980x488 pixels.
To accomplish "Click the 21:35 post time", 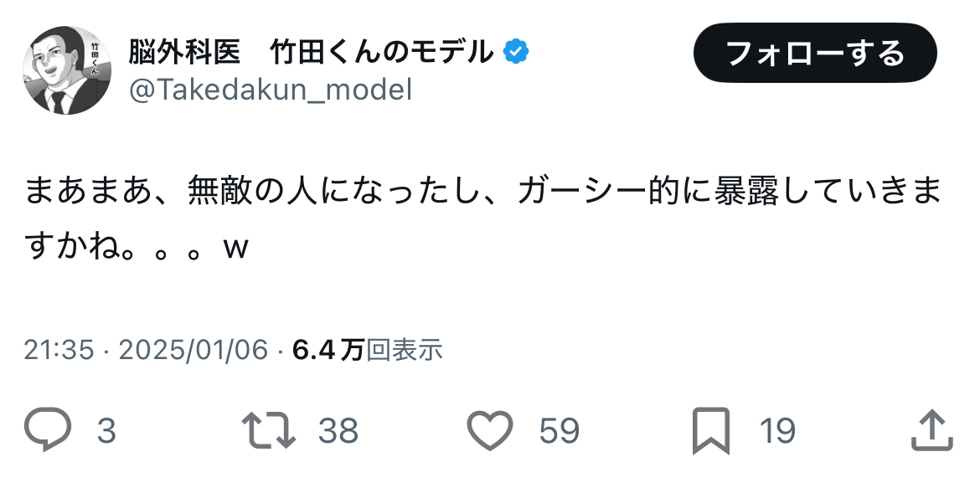I will pos(59,350).
